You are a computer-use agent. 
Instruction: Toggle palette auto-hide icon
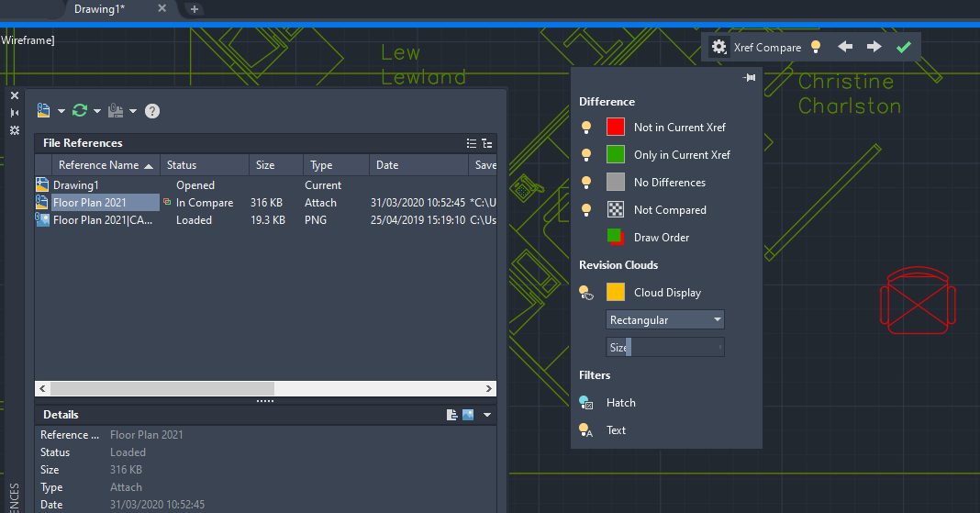click(15, 113)
